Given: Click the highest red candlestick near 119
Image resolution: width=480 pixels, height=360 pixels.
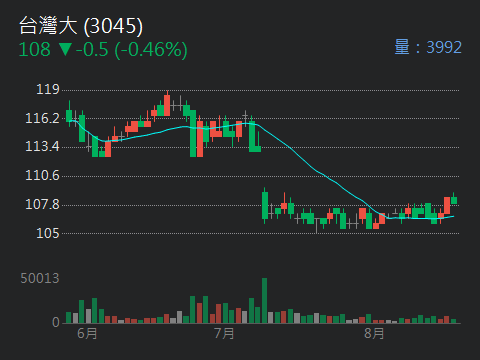Looking at the screenshot, I should pyautogui.click(x=167, y=105).
